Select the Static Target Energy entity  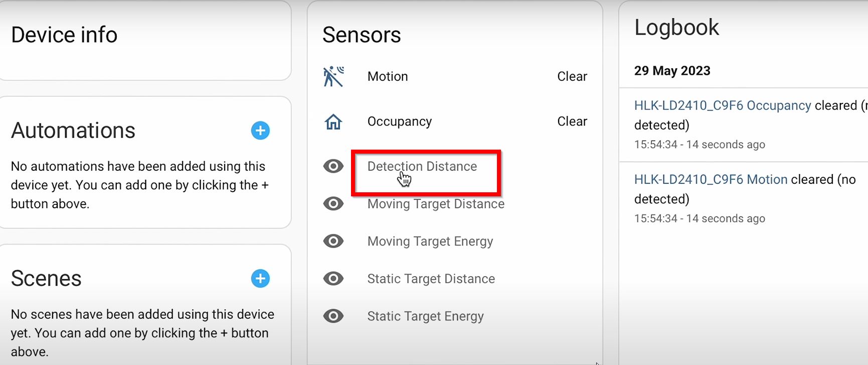tap(426, 317)
